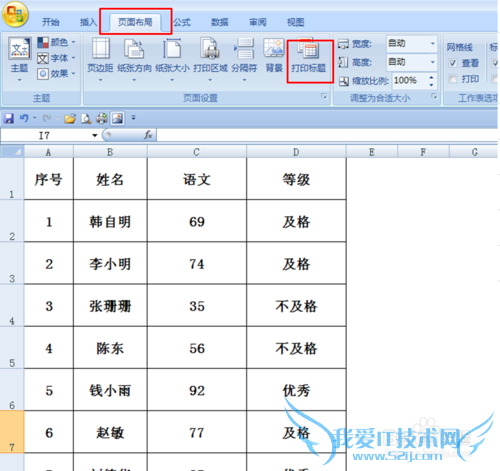Click the Redo arrow icon

coord(47,118)
